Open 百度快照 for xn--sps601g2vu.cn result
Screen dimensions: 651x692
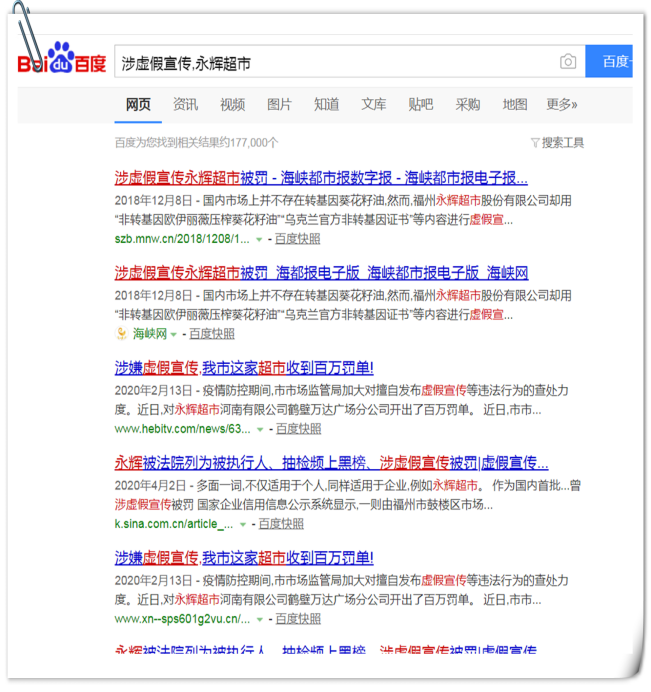[298, 619]
